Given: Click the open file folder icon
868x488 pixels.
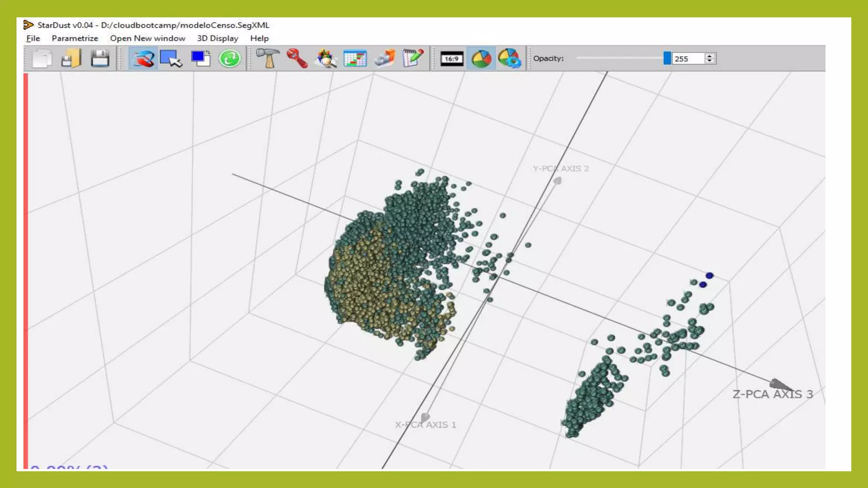Looking at the screenshot, I should [71, 58].
